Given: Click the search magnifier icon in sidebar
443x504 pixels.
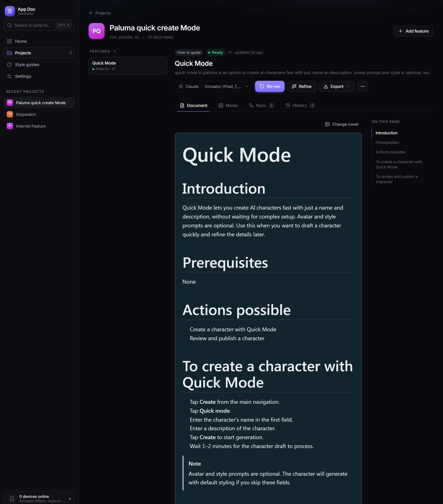Looking at the screenshot, I should point(10,25).
